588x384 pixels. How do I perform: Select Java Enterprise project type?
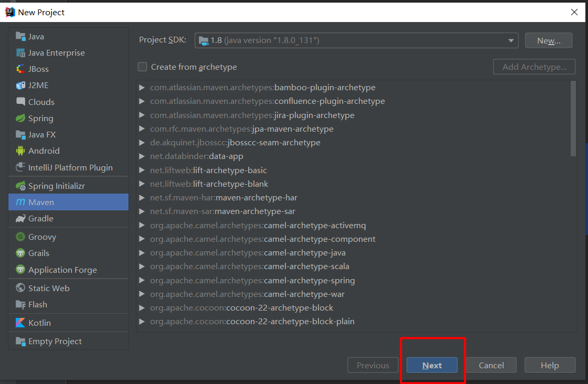pyautogui.click(x=68, y=53)
